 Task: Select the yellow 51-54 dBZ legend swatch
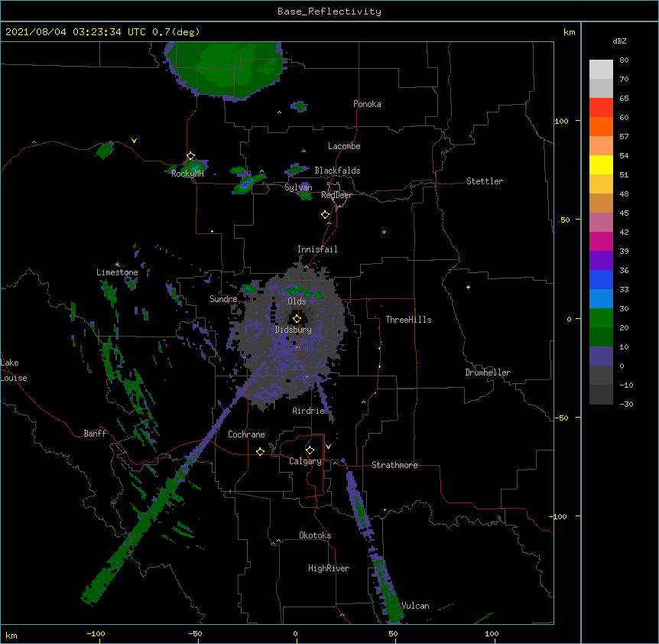[x=601, y=165]
